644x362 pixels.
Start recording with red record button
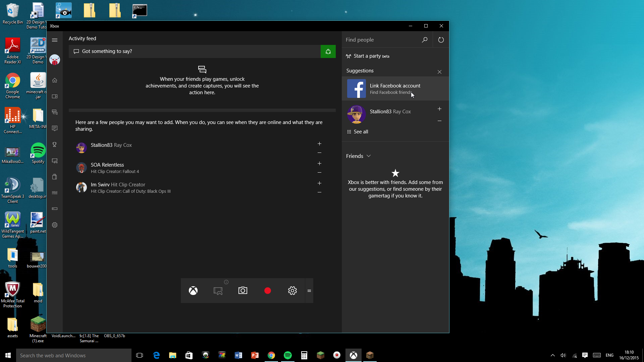[268, 291]
